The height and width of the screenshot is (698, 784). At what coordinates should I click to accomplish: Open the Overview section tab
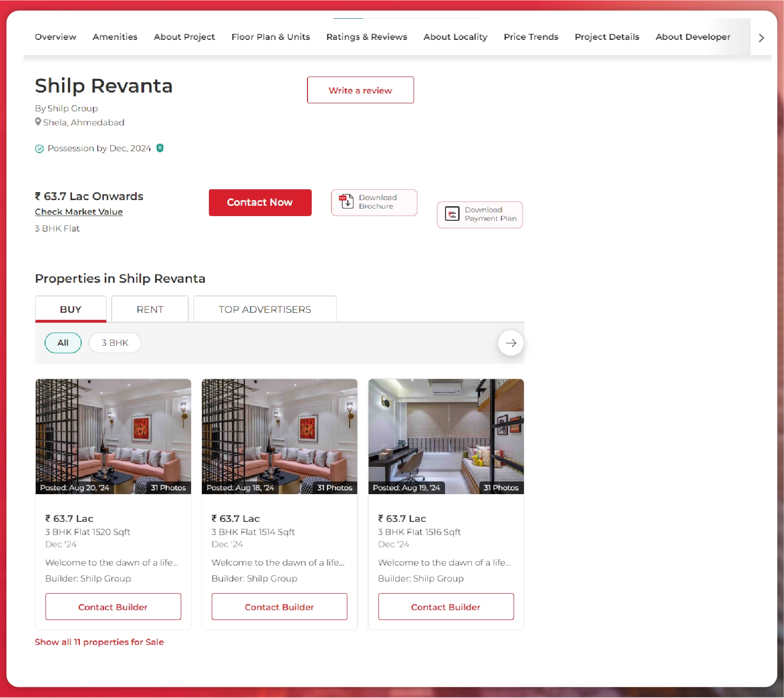55,37
